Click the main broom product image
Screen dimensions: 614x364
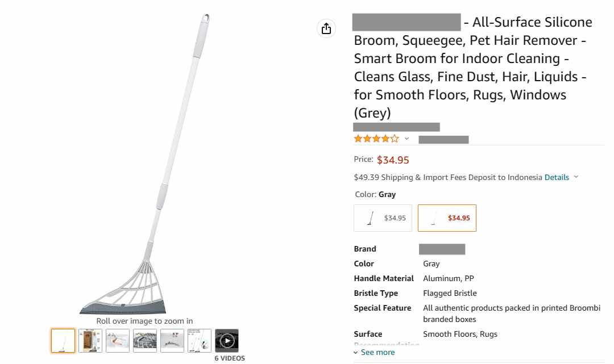coord(144,164)
